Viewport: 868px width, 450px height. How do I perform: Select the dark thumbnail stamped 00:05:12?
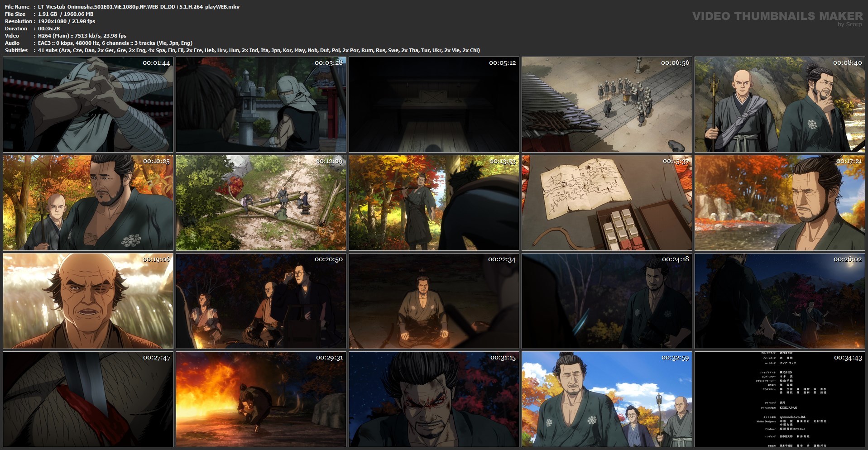(x=434, y=105)
